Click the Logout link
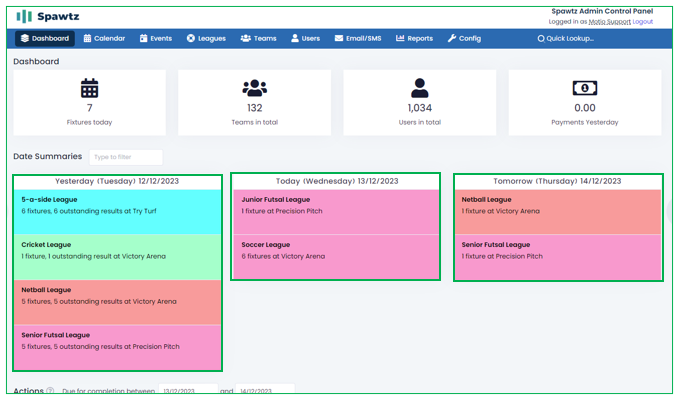Screen dimensions: 680x399 tap(642, 22)
